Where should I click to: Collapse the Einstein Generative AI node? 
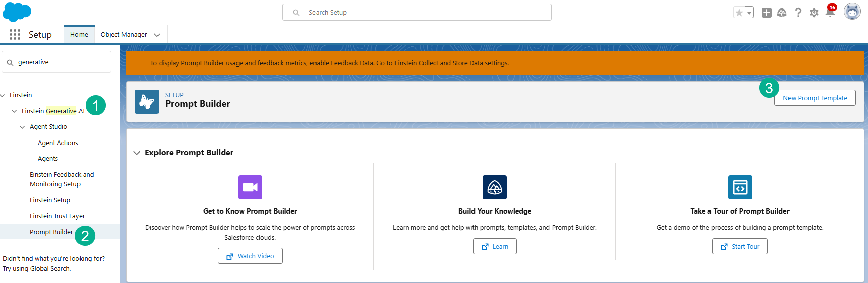(x=14, y=111)
